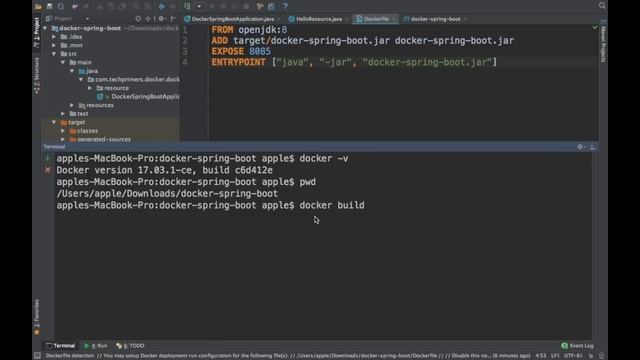Click the Open folder toolbar icon
The height and width of the screenshot is (360, 640).
click(38, 6)
